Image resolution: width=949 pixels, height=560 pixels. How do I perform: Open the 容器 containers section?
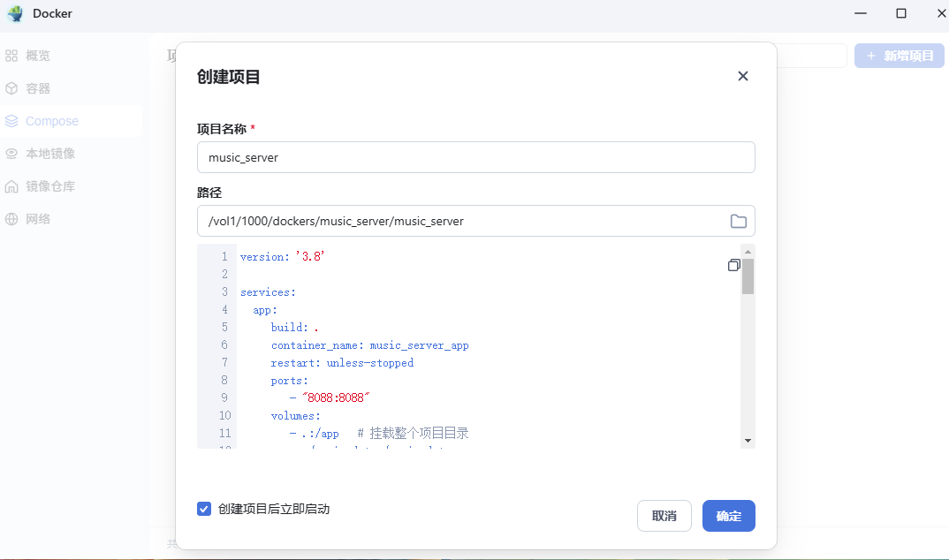pos(71,88)
